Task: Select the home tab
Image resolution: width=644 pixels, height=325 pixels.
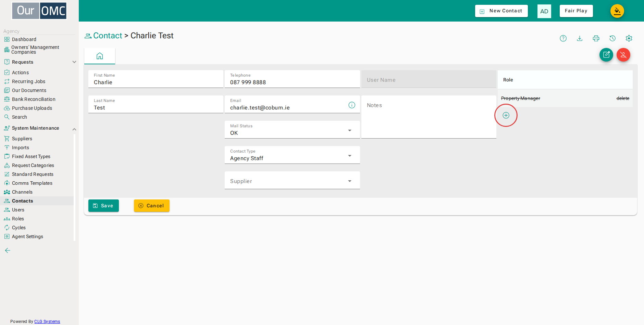Action: pyautogui.click(x=100, y=56)
